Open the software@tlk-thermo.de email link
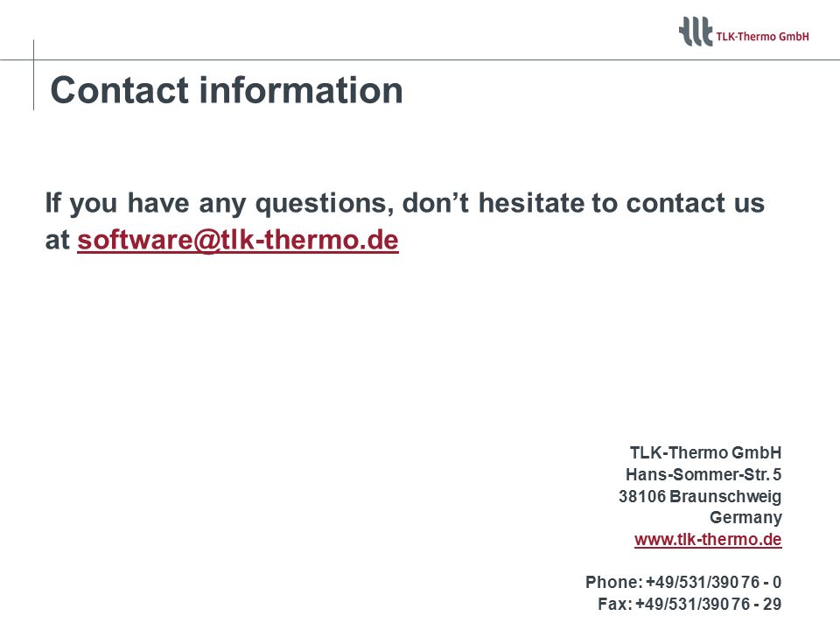Image resolution: width=840 pixels, height=630 pixels. point(238,240)
